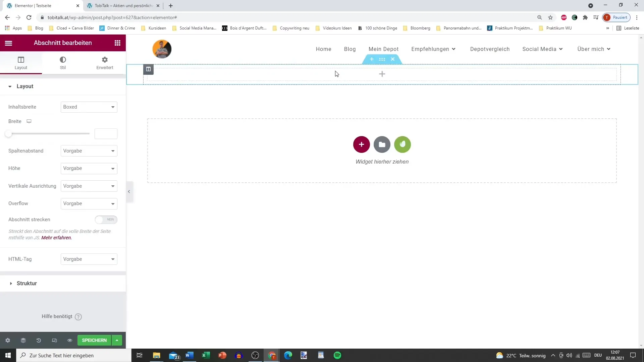Open the Bloomberg bookmark folder

click(x=417, y=28)
